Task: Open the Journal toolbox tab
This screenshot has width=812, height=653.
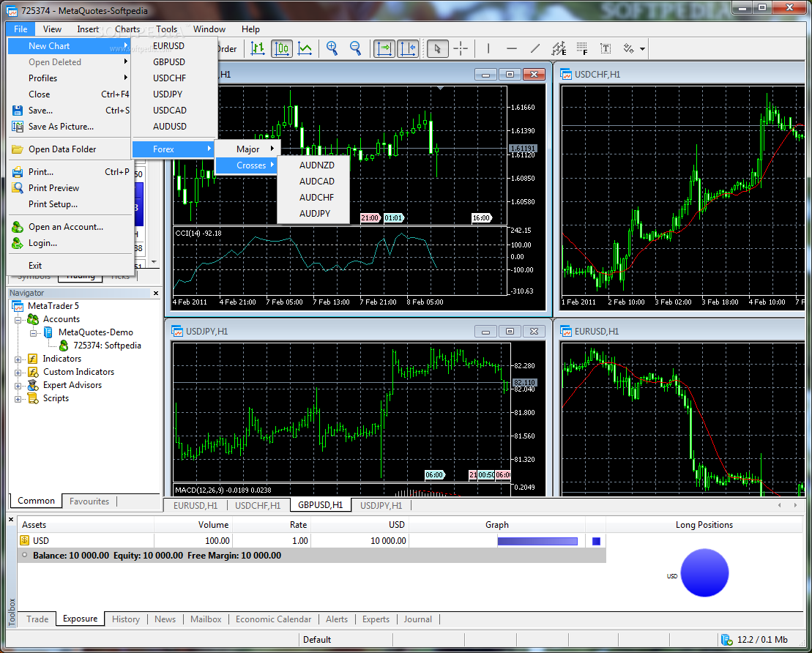Action: 418,619
